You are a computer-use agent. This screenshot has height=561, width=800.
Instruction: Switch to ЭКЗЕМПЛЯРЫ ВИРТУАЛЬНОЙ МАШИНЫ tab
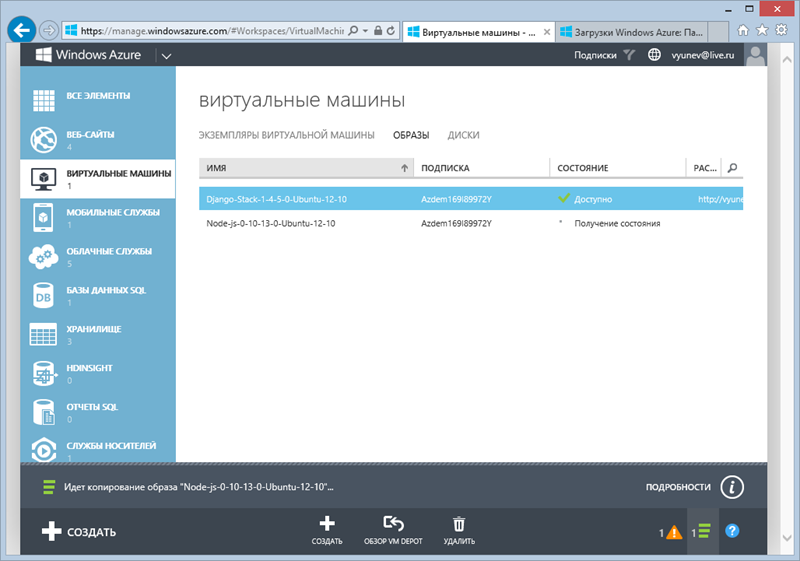tap(286, 135)
